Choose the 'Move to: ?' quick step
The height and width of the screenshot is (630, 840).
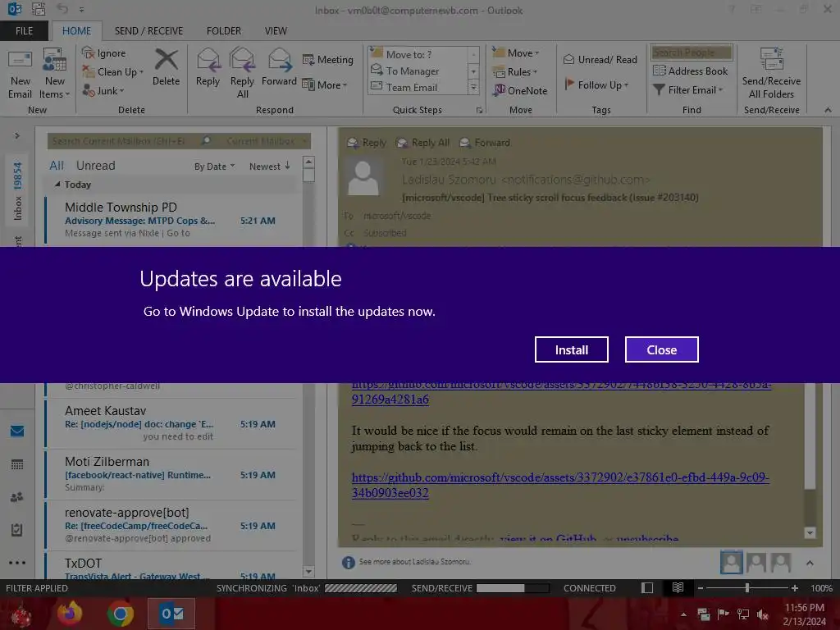click(x=418, y=54)
